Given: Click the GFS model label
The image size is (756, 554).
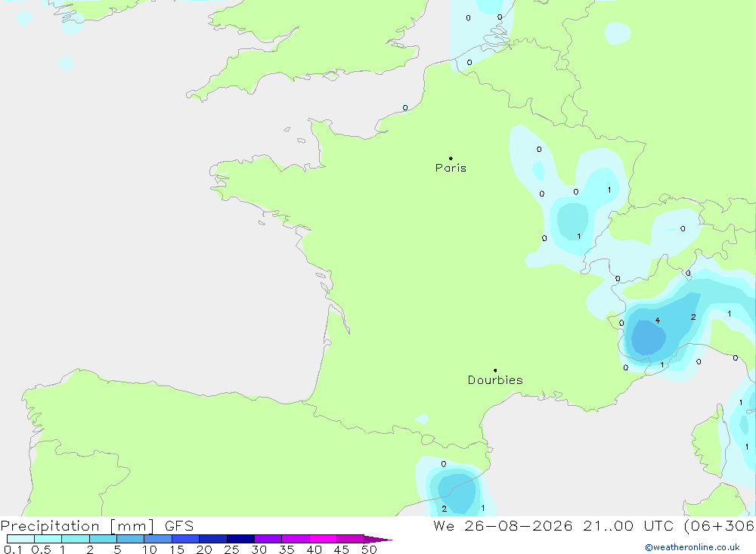Looking at the screenshot, I should pyautogui.click(x=179, y=526).
